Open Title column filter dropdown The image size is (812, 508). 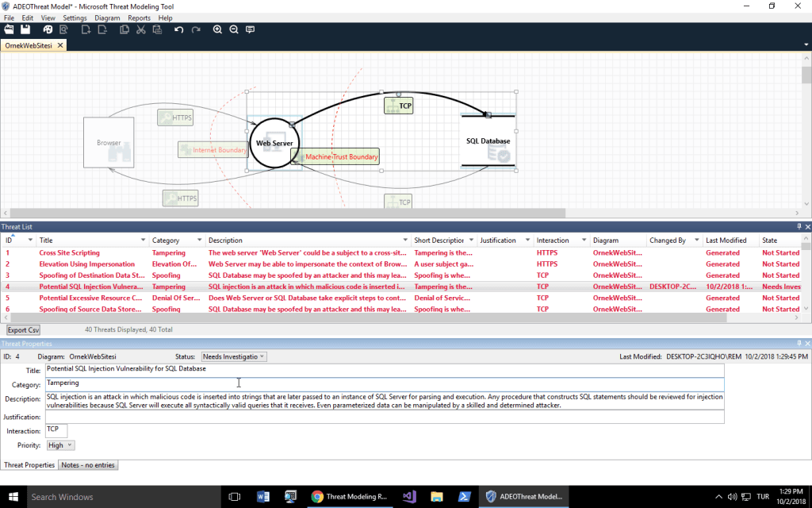(x=143, y=240)
